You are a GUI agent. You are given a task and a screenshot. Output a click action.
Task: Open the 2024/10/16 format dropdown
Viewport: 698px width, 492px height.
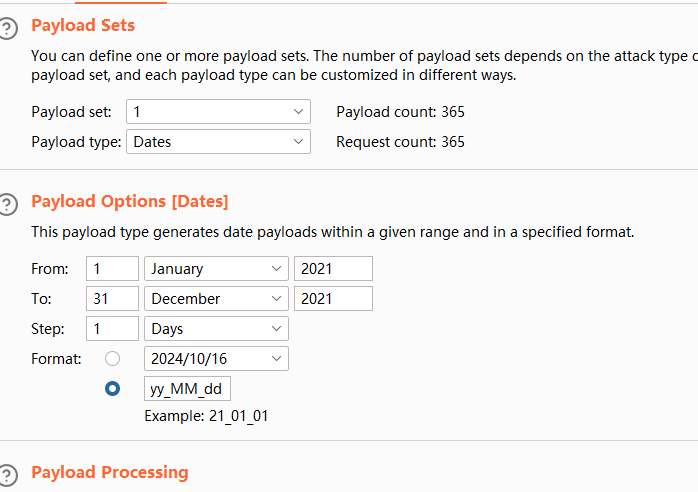[217, 359]
